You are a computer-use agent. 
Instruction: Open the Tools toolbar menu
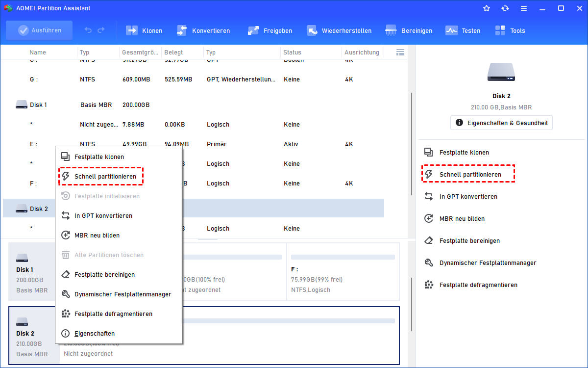point(510,30)
